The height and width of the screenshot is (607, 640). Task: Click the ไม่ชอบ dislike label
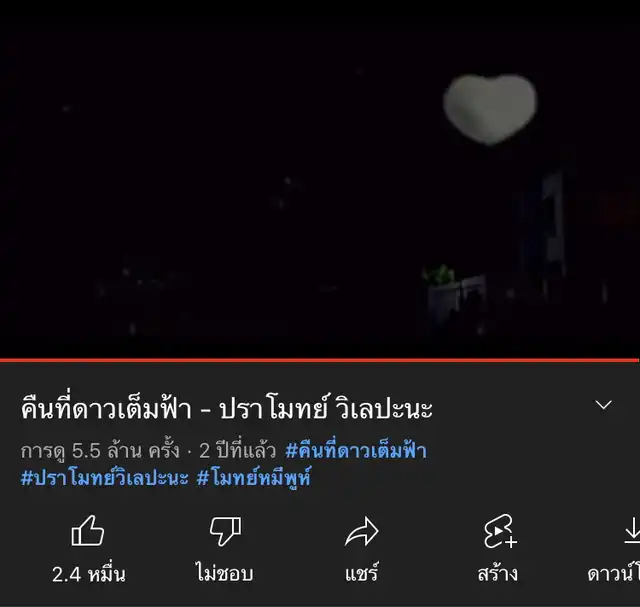pyautogui.click(x=224, y=573)
